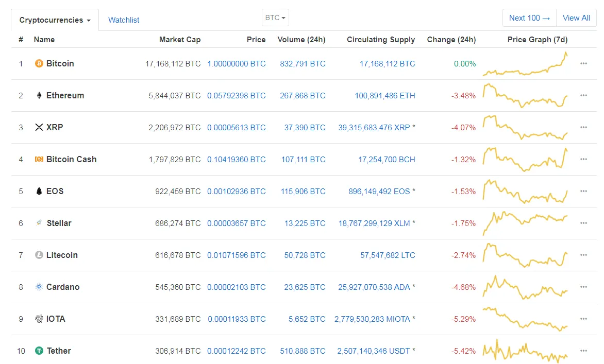Go to Next 100 results
604x364 pixels.
point(529,18)
